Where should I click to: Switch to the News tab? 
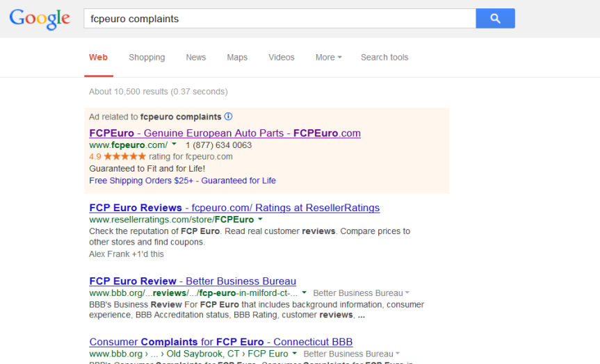click(x=196, y=58)
